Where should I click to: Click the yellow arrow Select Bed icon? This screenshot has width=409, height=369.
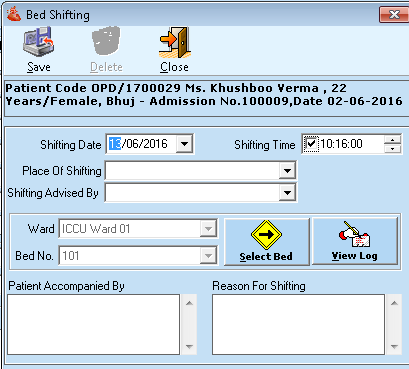[x=266, y=235]
